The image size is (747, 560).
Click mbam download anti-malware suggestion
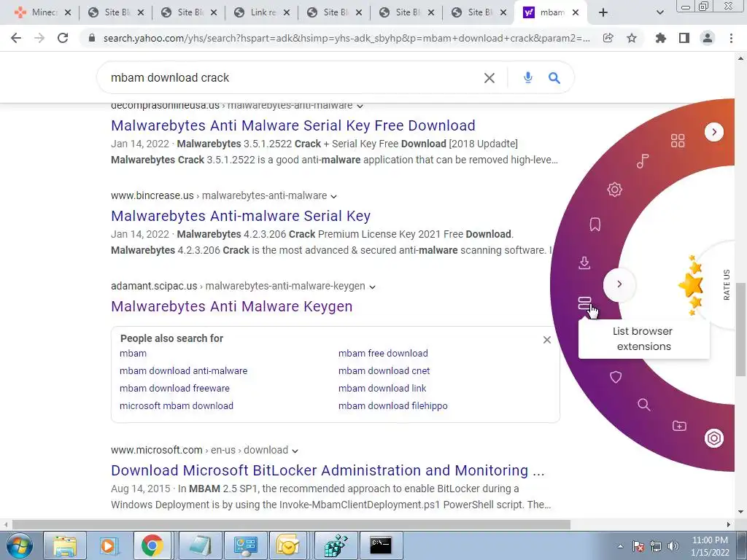click(183, 370)
